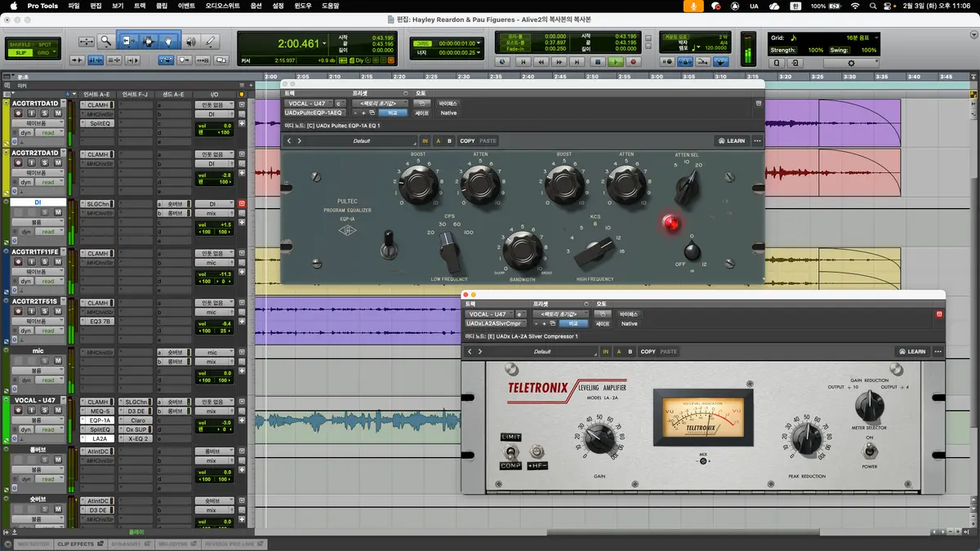Image resolution: width=980 pixels, height=551 pixels.
Task: Flip the LA-2A Limit/Compress switch
Action: pyautogui.click(x=511, y=451)
